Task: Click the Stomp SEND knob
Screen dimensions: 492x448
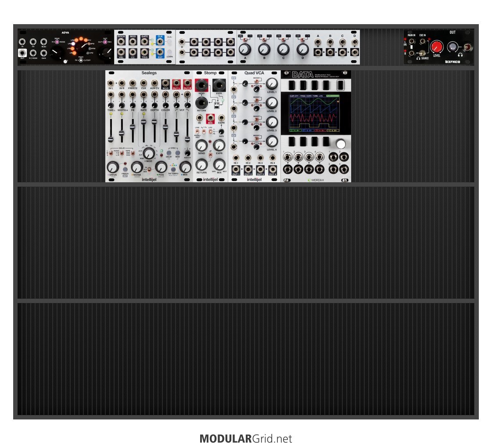Action: (x=201, y=146)
